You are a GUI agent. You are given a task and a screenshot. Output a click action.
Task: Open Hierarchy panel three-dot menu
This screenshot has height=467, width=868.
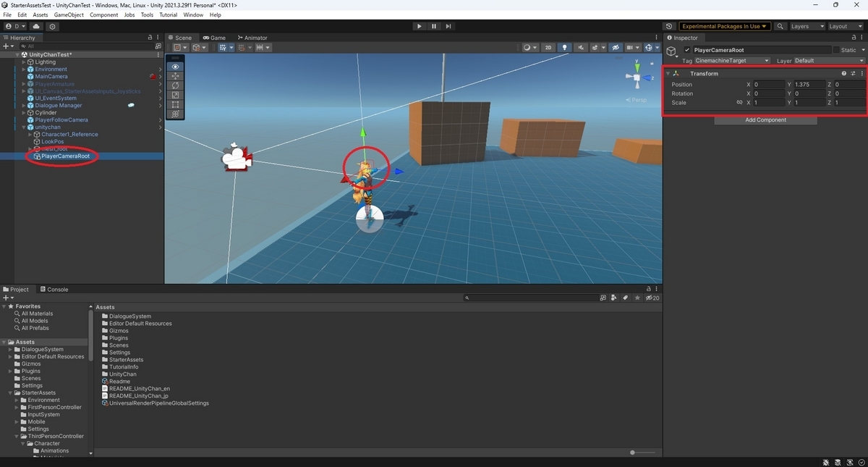(158, 38)
